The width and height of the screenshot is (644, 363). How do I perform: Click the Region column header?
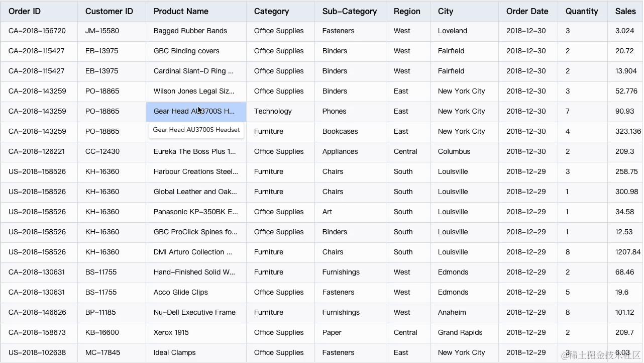pyautogui.click(x=407, y=11)
